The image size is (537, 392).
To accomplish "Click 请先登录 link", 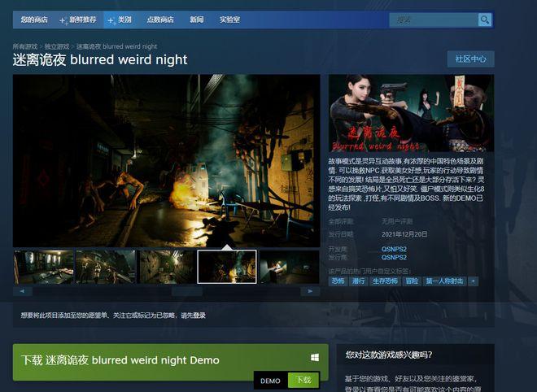I will (x=193, y=316).
